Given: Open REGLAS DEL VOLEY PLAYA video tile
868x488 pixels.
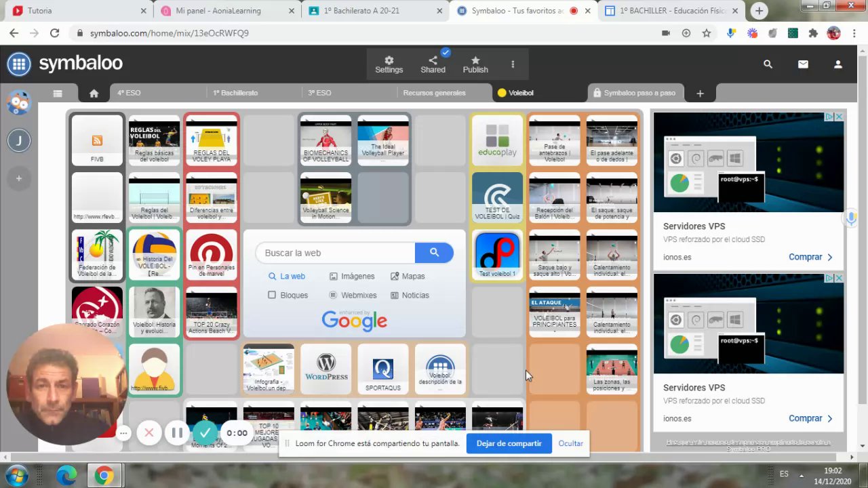Looking at the screenshot, I should tap(212, 140).
